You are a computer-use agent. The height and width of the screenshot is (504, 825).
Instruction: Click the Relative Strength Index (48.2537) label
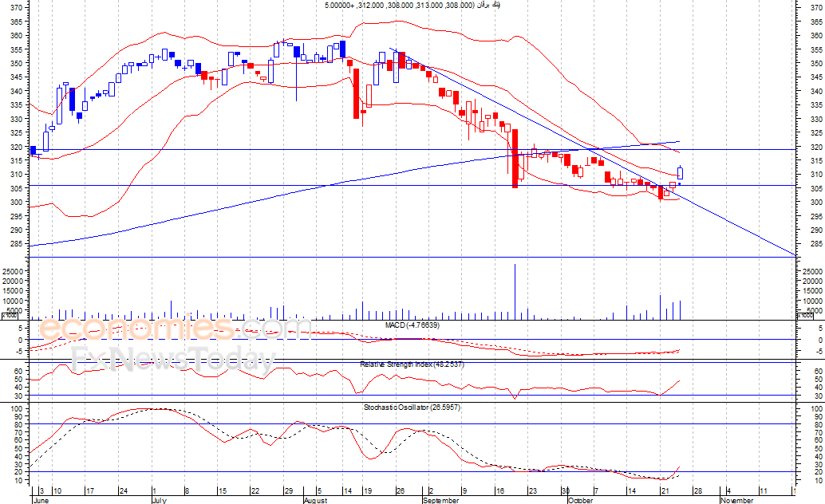click(x=412, y=364)
